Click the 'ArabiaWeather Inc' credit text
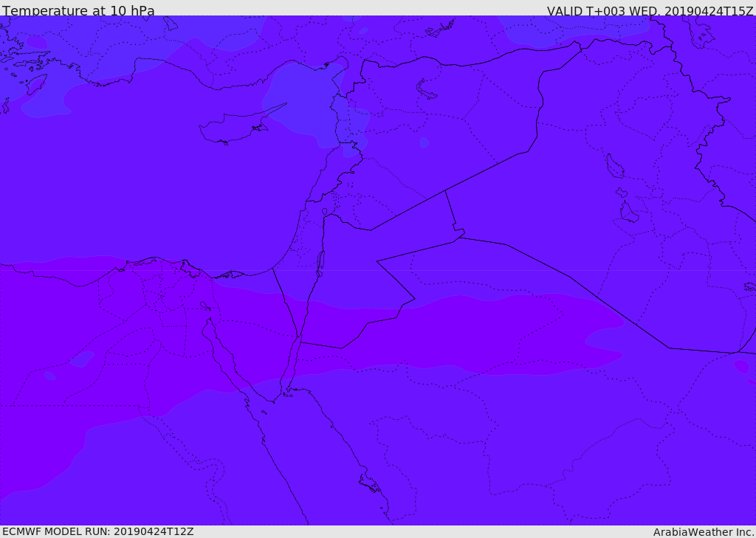Image resolution: width=756 pixels, height=538 pixels. [704, 532]
